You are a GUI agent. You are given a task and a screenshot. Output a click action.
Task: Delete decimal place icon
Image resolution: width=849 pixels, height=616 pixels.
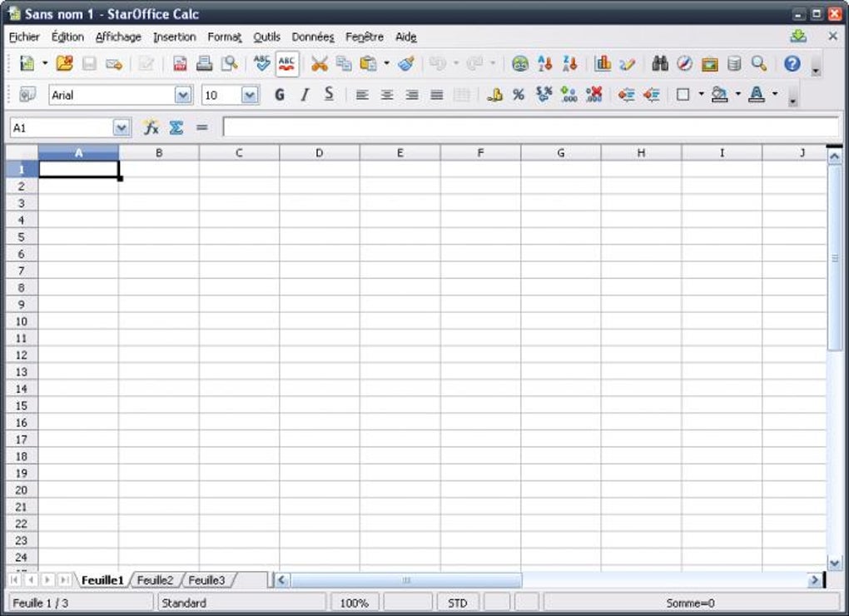click(x=593, y=95)
